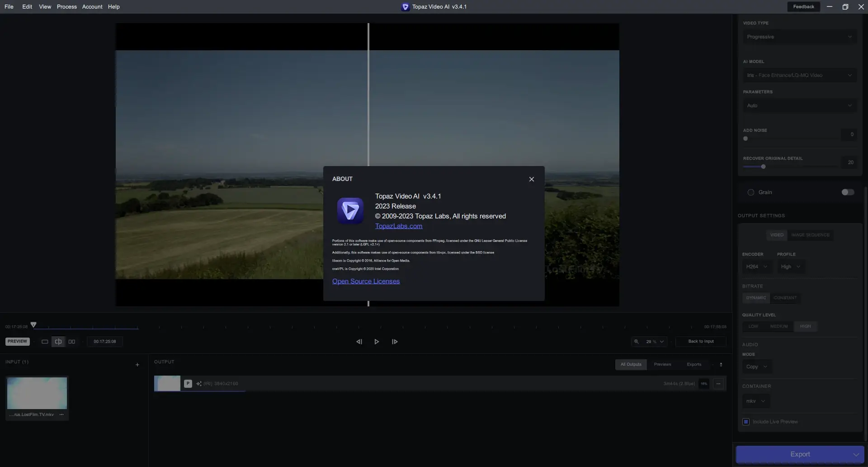The image size is (868, 467).
Task: Expand the Video Type dropdown
Action: pyautogui.click(x=800, y=37)
